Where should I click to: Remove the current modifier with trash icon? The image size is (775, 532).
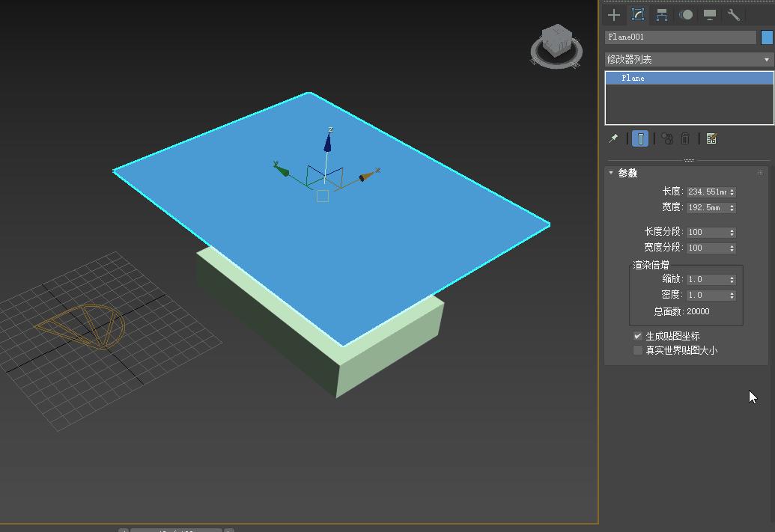(685, 138)
